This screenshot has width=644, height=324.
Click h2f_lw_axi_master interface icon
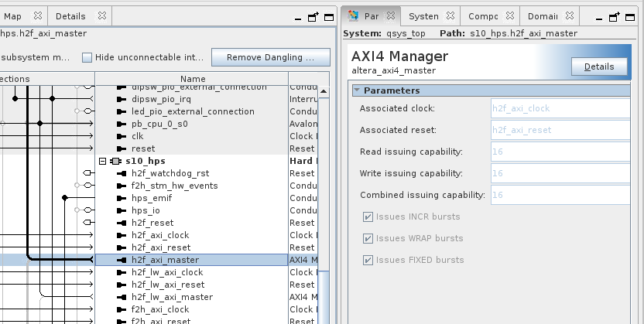[122, 297]
